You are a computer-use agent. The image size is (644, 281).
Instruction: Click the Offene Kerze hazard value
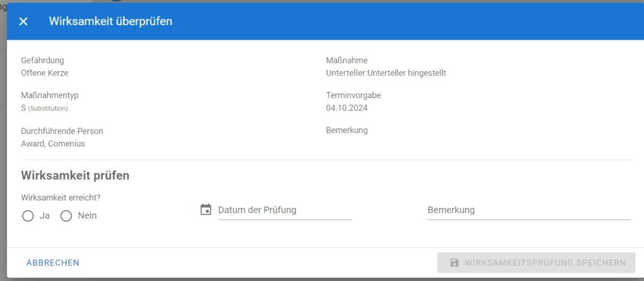[45, 73]
